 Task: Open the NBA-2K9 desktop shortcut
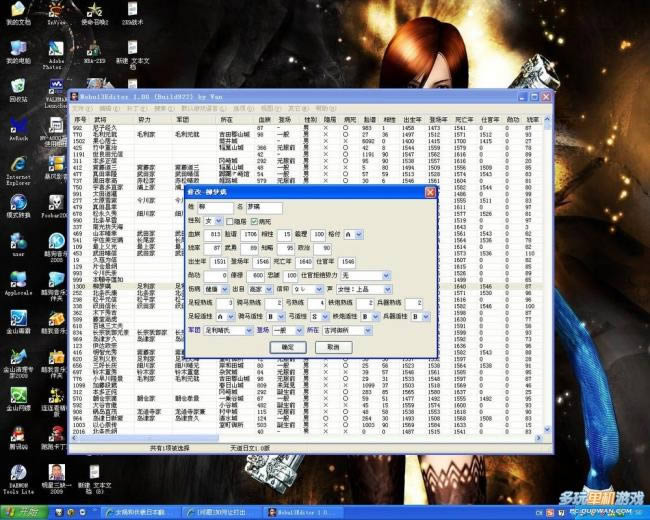(95, 52)
